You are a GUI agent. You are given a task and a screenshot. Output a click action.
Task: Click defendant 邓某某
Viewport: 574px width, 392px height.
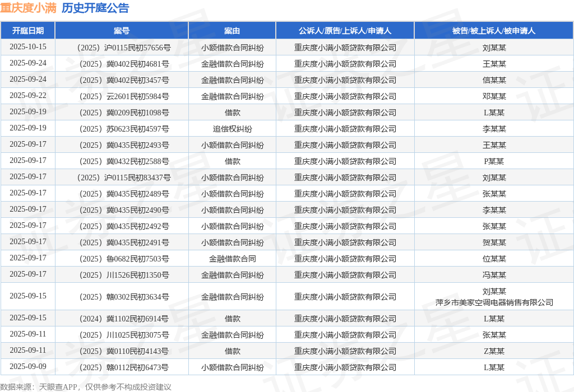coord(494,96)
